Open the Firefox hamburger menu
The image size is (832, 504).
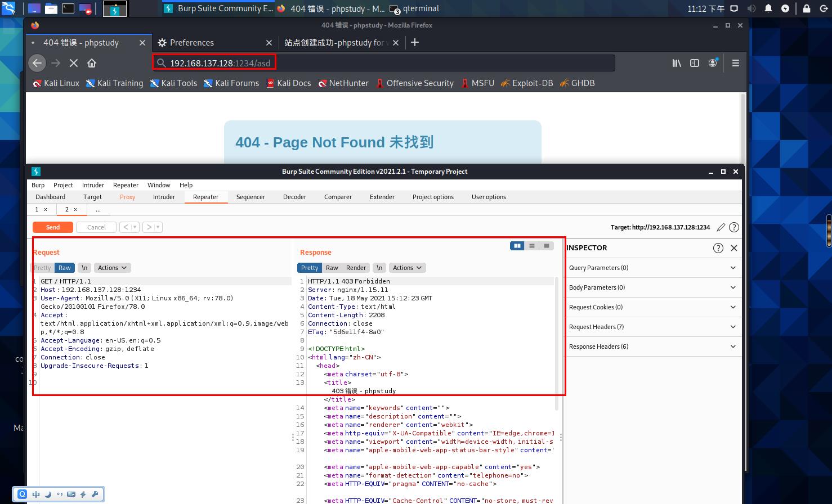pyautogui.click(x=736, y=63)
